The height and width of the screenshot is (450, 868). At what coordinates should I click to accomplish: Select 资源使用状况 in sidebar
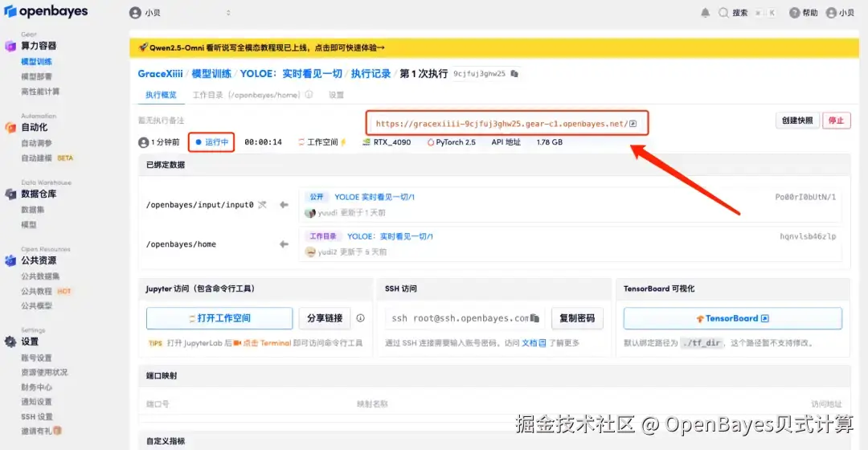coord(44,372)
